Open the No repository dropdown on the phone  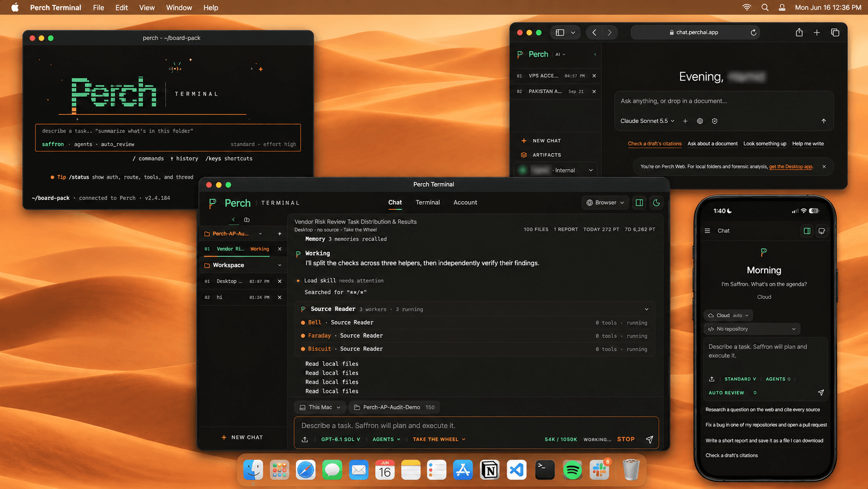pyautogui.click(x=752, y=329)
